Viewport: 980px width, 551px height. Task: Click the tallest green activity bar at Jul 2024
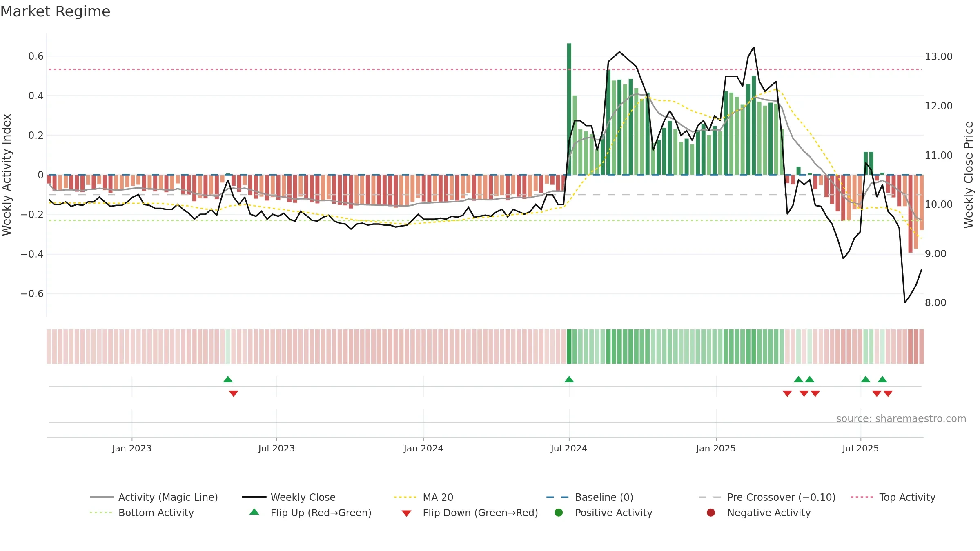tap(569, 109)
